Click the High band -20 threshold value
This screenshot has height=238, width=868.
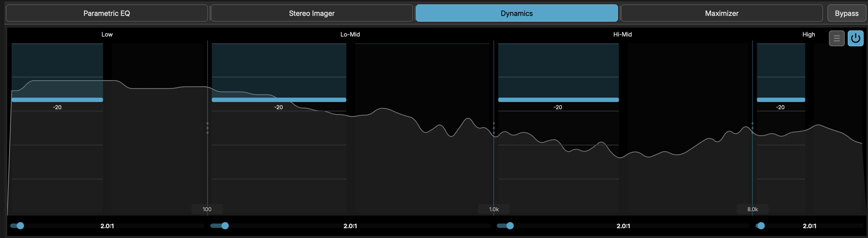pyautogui.click(x=780, y=107)
